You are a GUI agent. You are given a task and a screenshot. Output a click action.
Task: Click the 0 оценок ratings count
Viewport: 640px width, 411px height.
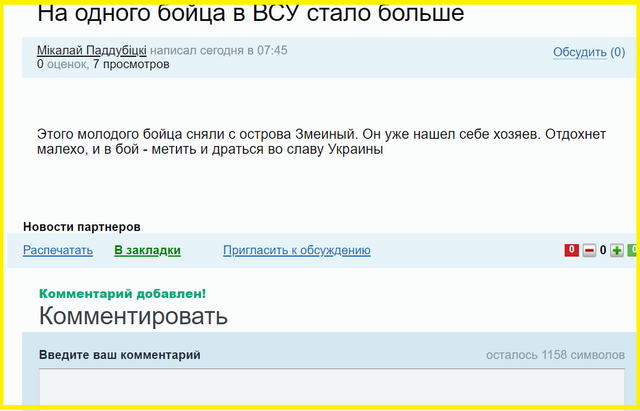[62, 64]
